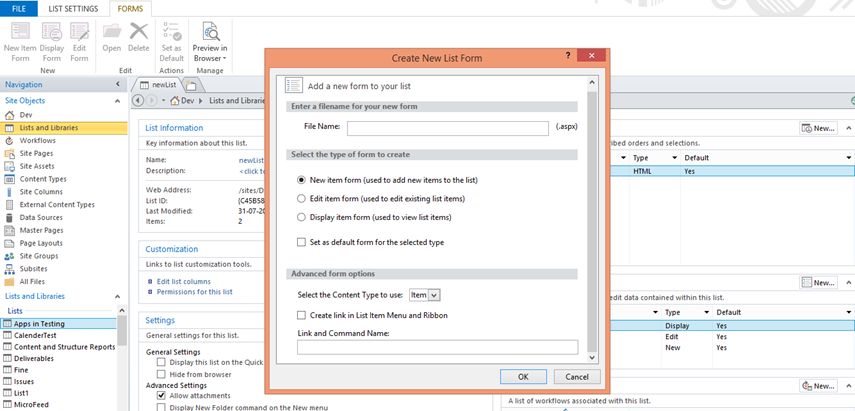Click New button in the Views panel
Image resolution: width=855 pixels, height=411 pixels.
(818, 129)
